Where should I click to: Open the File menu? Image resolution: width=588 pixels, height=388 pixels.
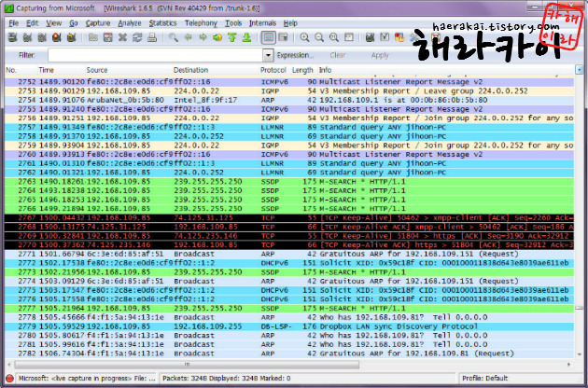13,23
